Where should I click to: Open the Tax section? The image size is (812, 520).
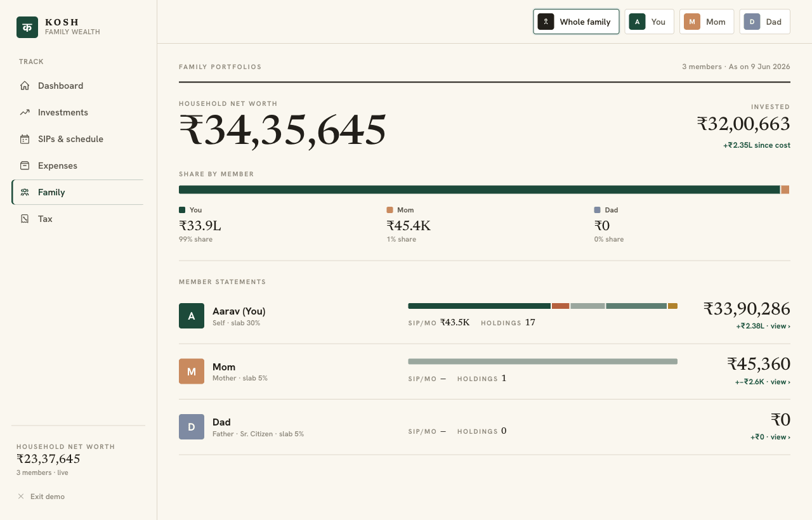tap(77, 219)
